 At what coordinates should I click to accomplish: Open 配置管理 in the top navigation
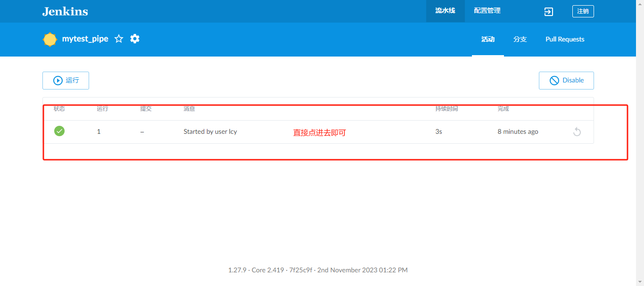click(487, 11)
